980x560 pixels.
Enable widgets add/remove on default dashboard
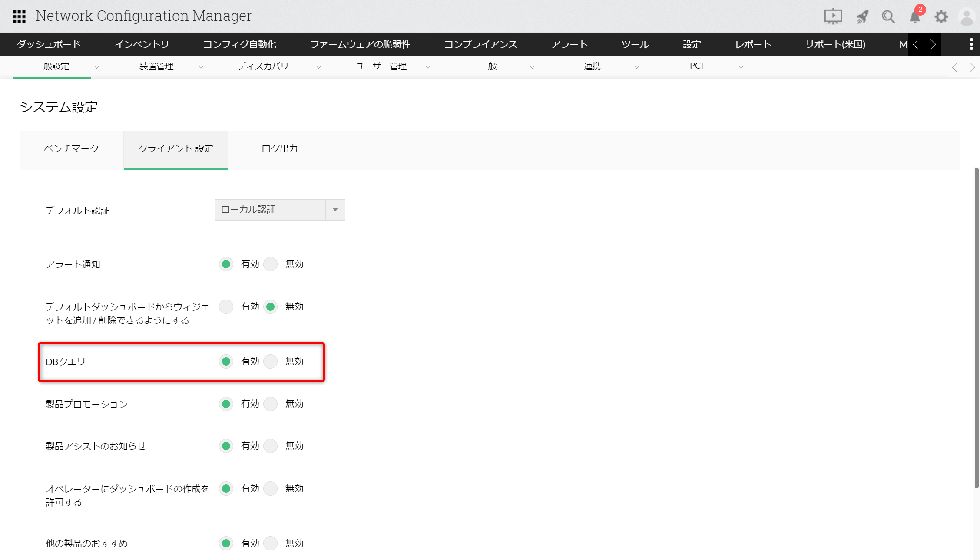click(226, 306)
